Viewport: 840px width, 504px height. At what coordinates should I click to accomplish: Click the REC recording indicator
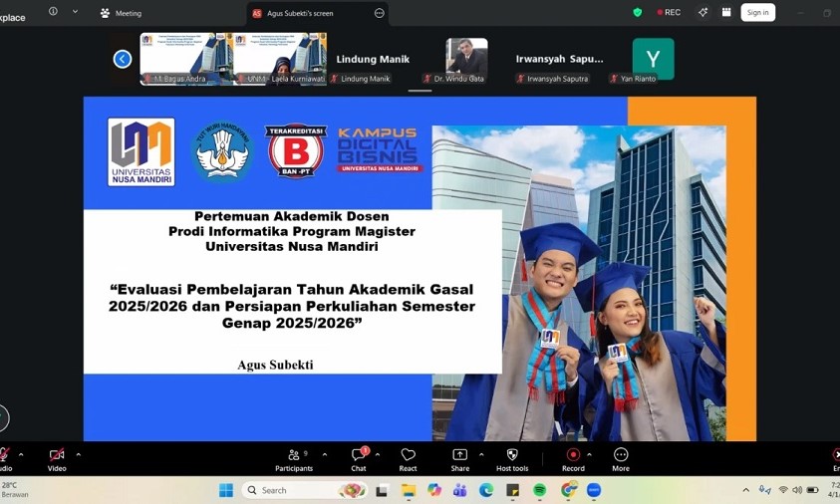(x=669, y=13)
